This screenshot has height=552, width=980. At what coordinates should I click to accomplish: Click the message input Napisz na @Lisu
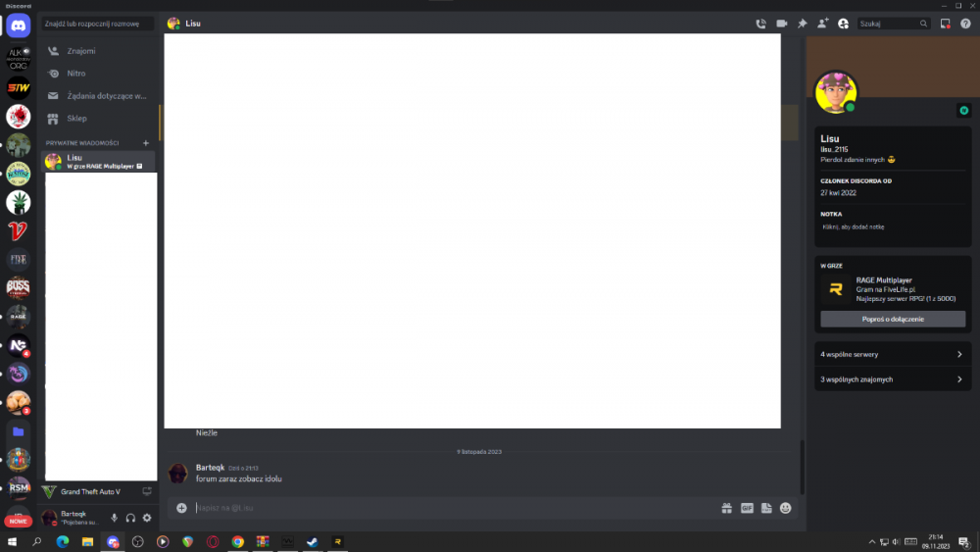tap(457, 508)
